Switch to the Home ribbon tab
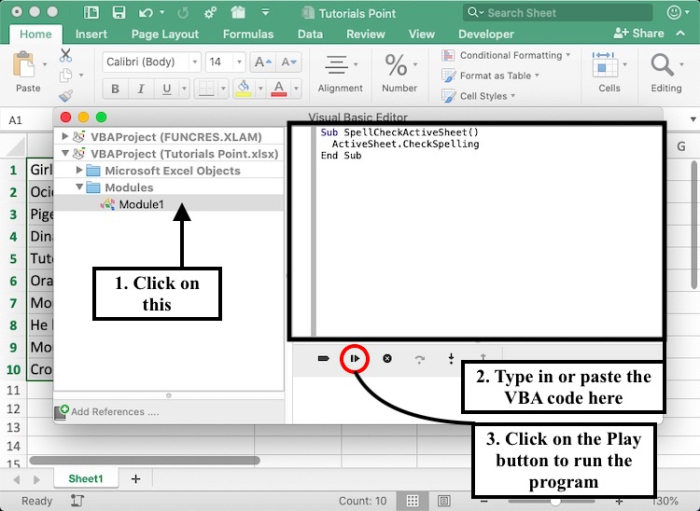 [x=36, y=34]
